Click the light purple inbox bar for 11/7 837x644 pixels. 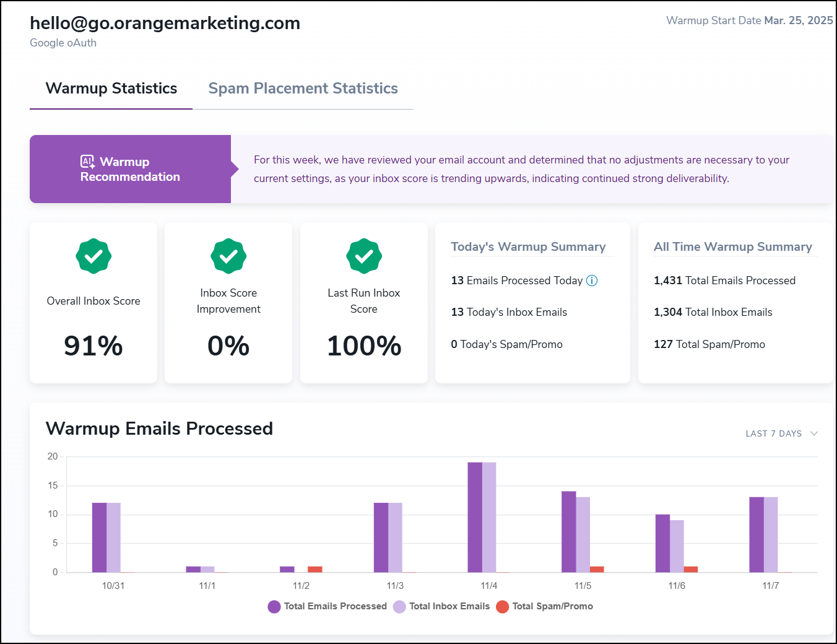click(771, 534)
